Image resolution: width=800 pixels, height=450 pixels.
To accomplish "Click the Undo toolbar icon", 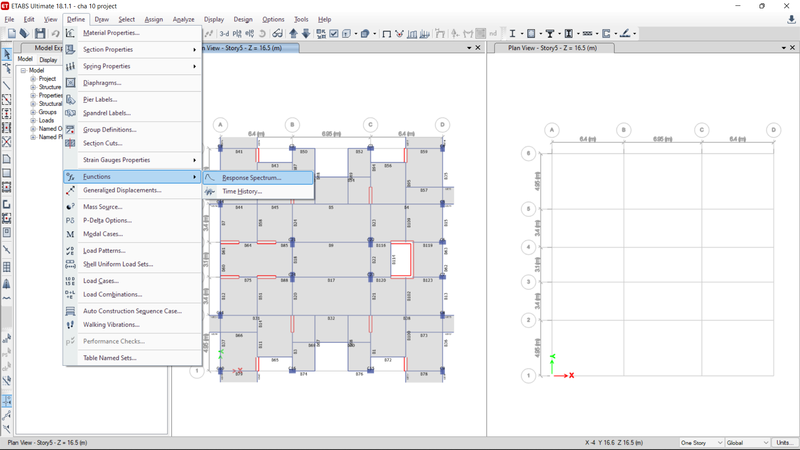I will click(x=55, y=34).
